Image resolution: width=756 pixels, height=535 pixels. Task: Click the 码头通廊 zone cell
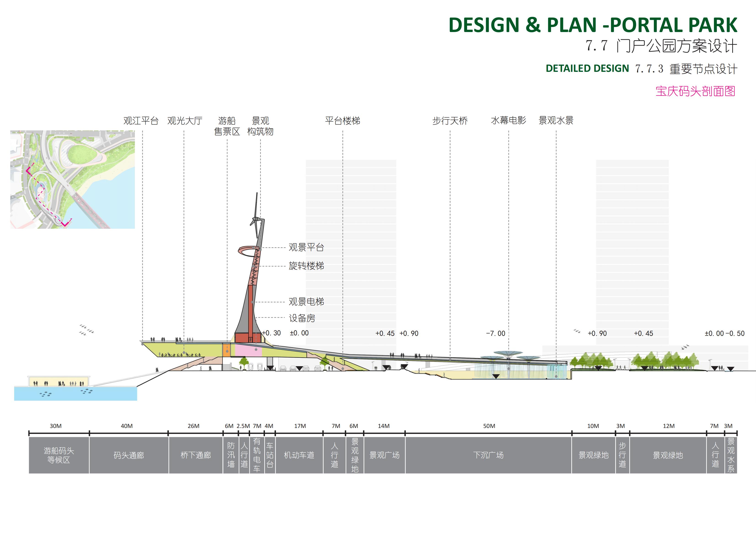[x=129, y=455]
